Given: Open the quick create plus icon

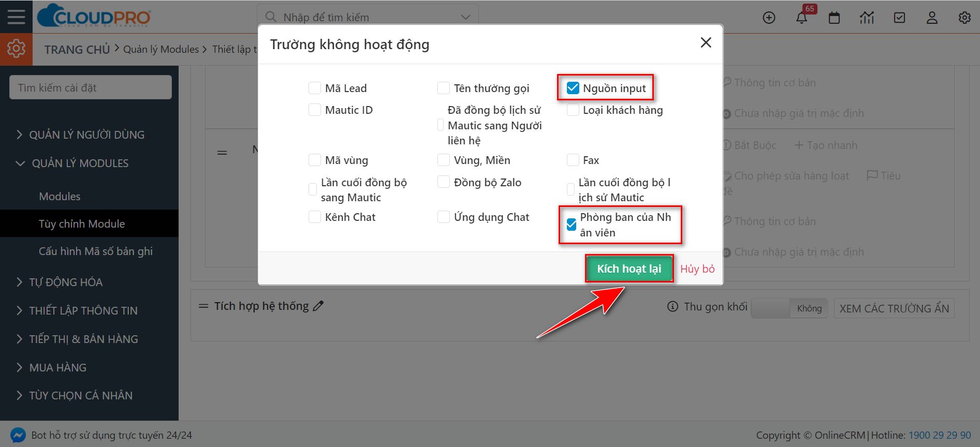Looking at the screenshot, I should [x=769, y=18].
